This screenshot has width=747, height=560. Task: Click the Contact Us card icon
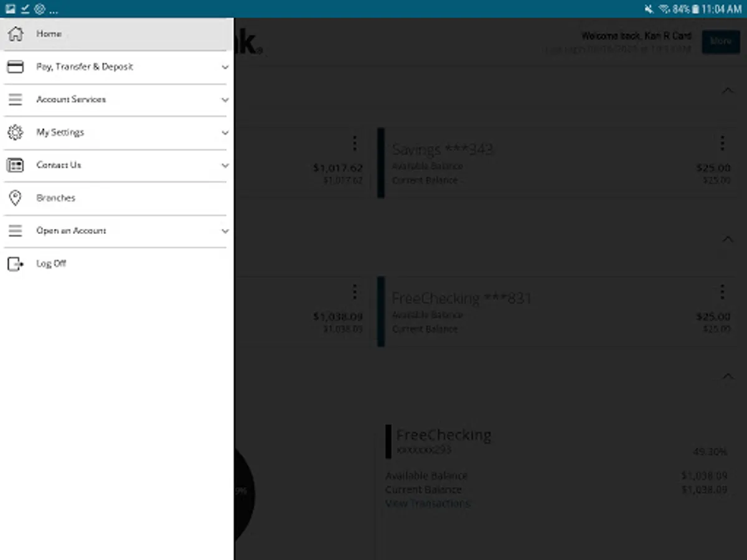15,165
